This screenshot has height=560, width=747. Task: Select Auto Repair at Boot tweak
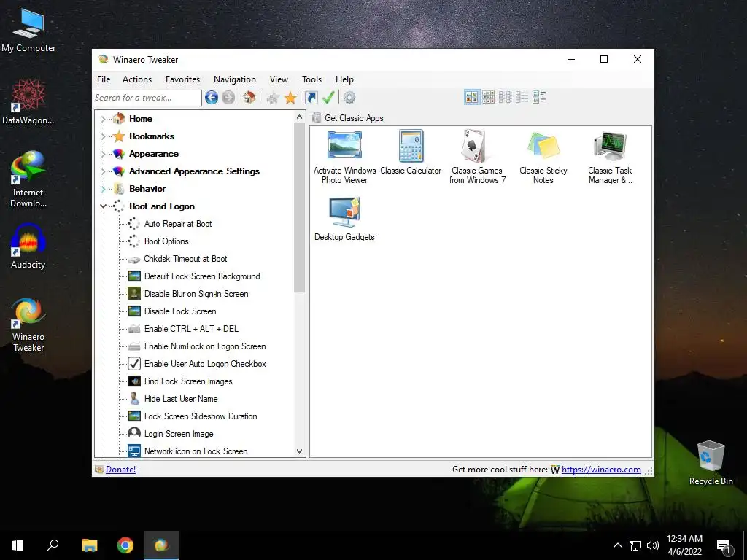coord(178,224)
